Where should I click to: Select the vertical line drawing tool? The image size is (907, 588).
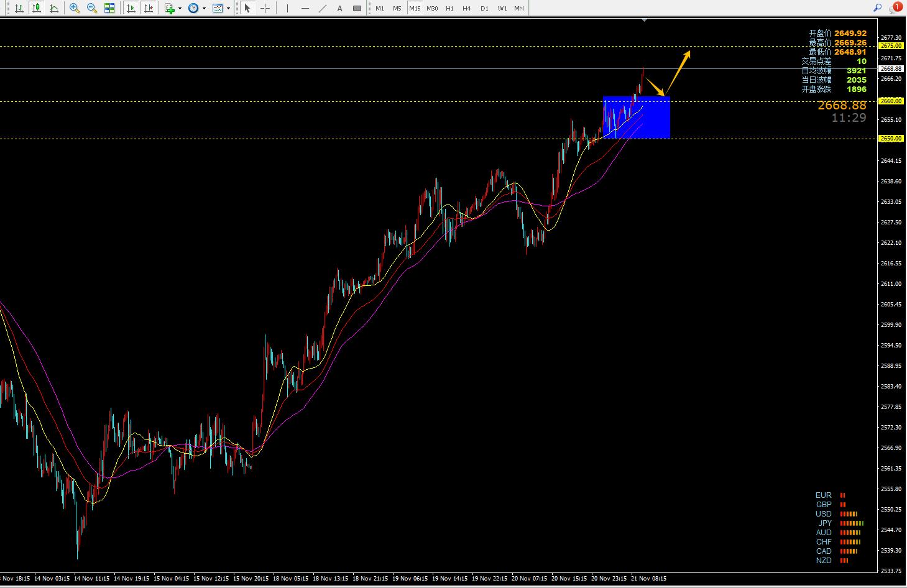tap(287, 8)
